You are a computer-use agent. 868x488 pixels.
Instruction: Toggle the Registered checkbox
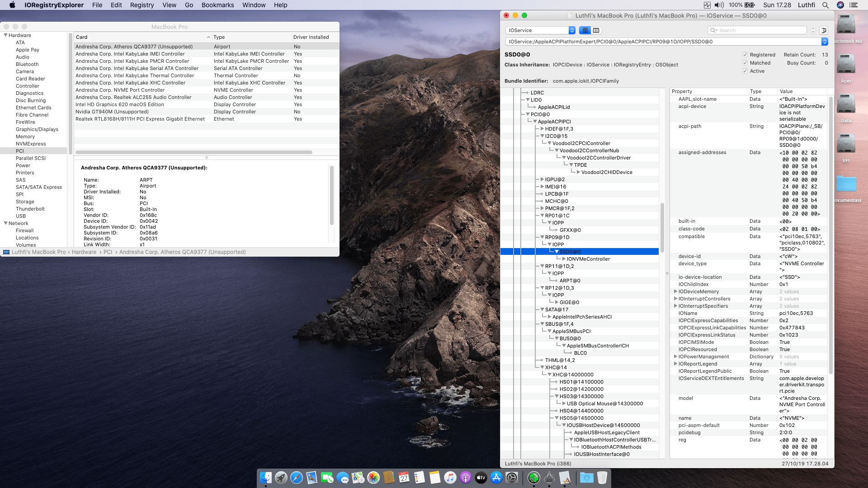point(745,55)
